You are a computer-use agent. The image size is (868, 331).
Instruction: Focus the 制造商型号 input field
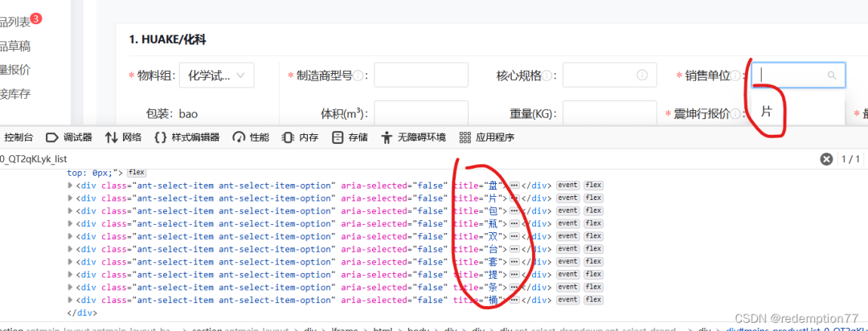tap(421, 75)
